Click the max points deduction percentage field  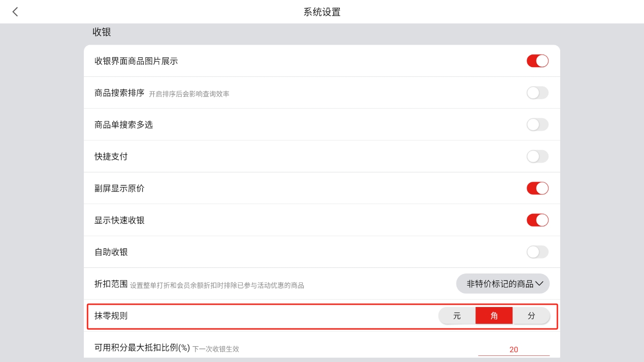[x=514, y=349]
